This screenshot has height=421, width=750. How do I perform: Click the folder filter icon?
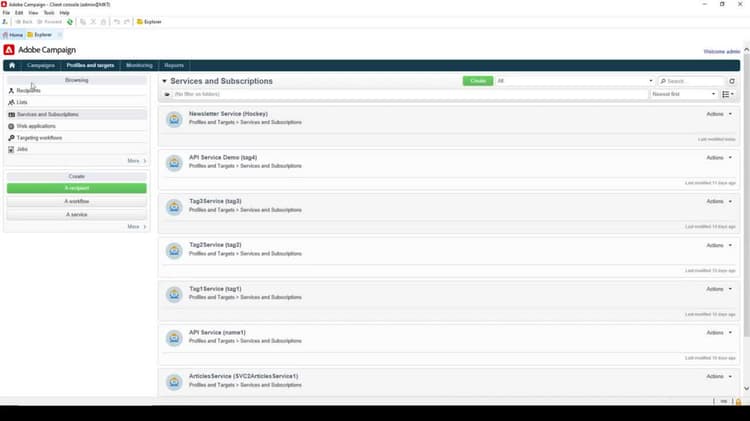coord(167,94)
